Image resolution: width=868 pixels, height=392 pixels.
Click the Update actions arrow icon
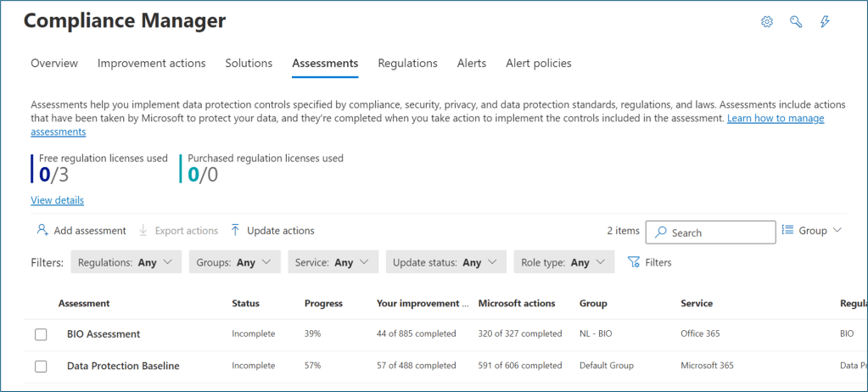(x=236, y=230)
